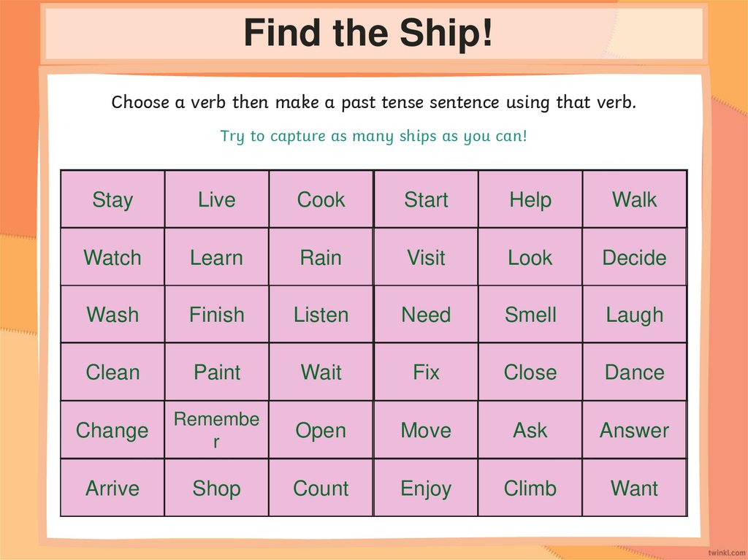Click the 'Open' grid cell
The height and width of the screenshot is (560, 748).
pyautogui.click(x=321, y=430)
